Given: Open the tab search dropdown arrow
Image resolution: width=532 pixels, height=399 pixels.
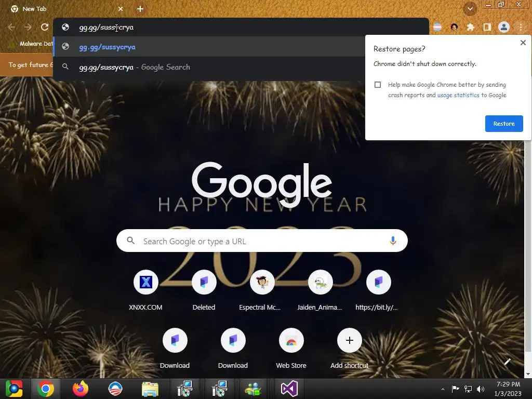Looking at the screenshot, I should pyautogui.click(x=470, y=9).
